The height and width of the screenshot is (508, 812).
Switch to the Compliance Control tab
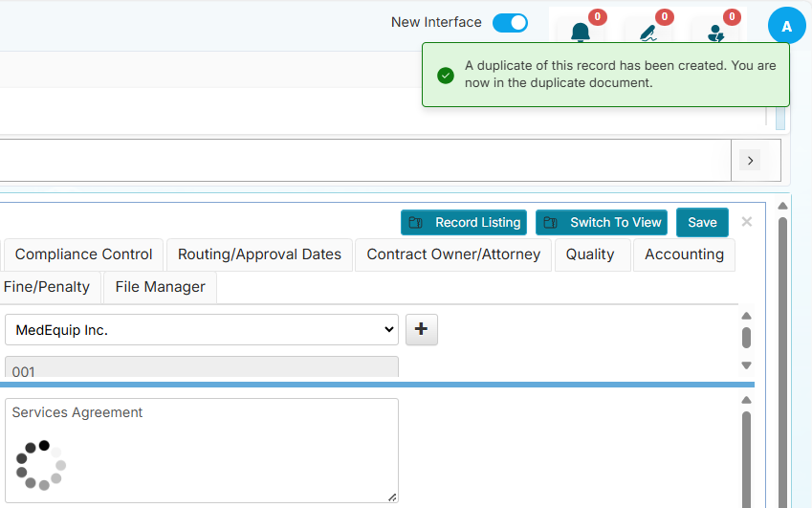[x=83, y=254]
